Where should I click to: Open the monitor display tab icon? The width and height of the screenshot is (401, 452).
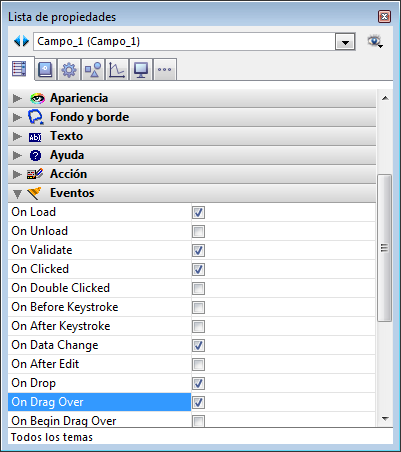click(x=141, y=70)
